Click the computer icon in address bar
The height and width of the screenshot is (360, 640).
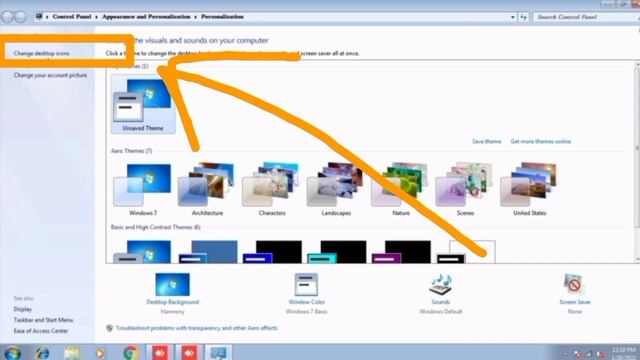[x=39, y=17]
